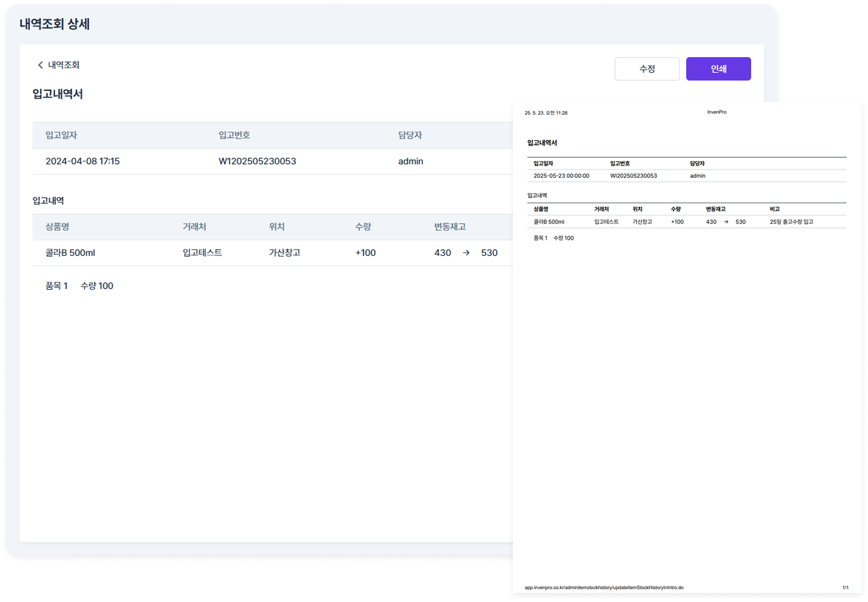Click the 수량 column header in detail table
This screenshot has height=602, width=868.
pyautogui.click(x=363, y=227)
